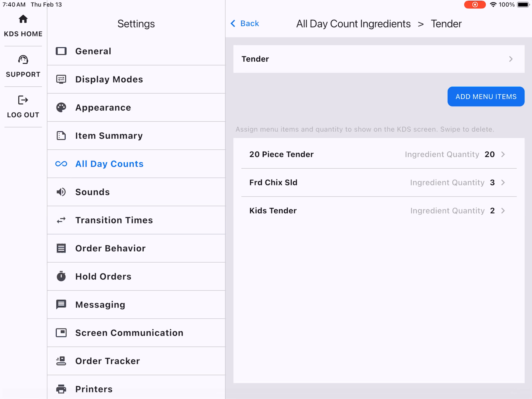
Task: Click the Order Behavior receipt icon
Action: point(61,248)
